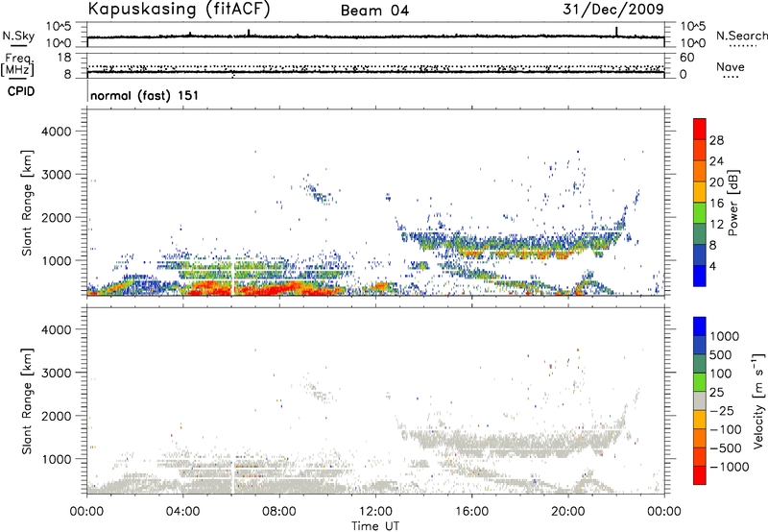Click the 'N.Search' legend label
Screen dimensions: 768x532
click(741, 36)
